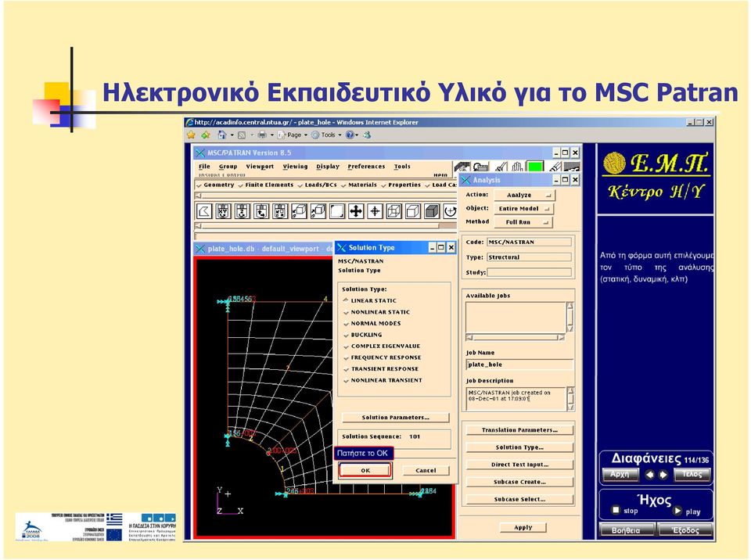Select COMPLEX EIGENVALUE solution type
This screenshot has height=560, width=751.
[381, 346]
